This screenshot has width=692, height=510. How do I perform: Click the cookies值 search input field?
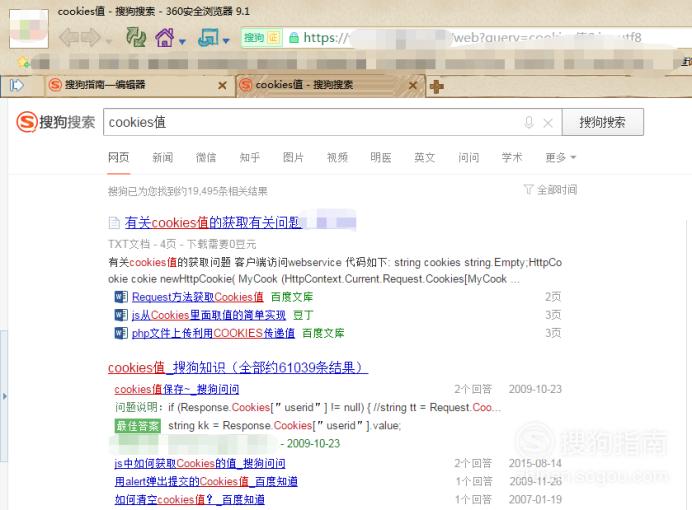[x=310, y=122]
